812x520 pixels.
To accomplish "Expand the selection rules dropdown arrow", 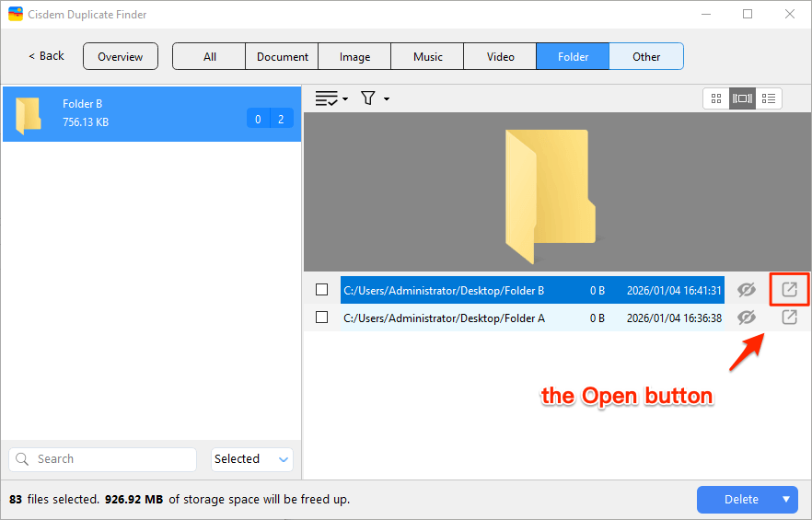I will tap(345, 98).
